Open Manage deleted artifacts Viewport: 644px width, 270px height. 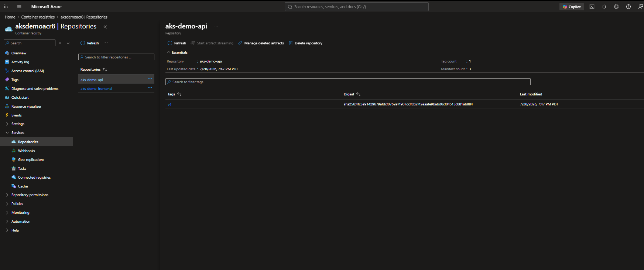click(261, 43)
